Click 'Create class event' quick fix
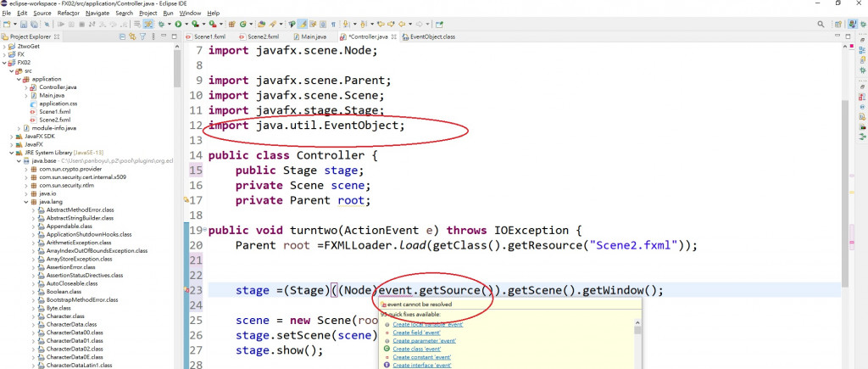This screenshot has width=868, height=369. (417, 349)
